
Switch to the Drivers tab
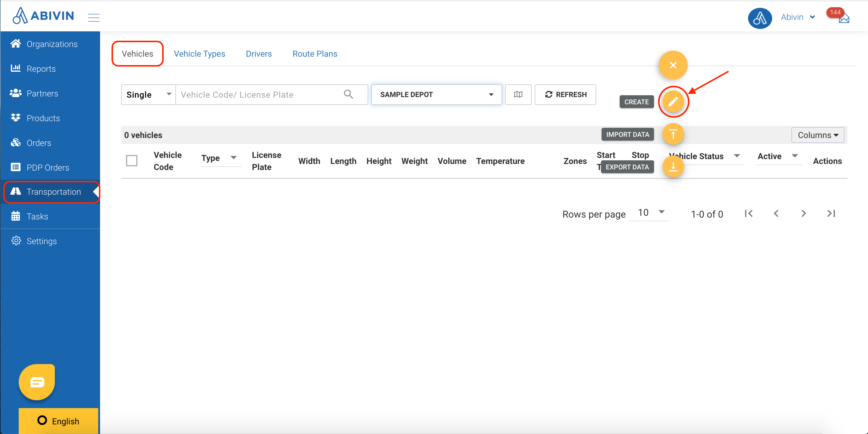(x=259, y=54)
